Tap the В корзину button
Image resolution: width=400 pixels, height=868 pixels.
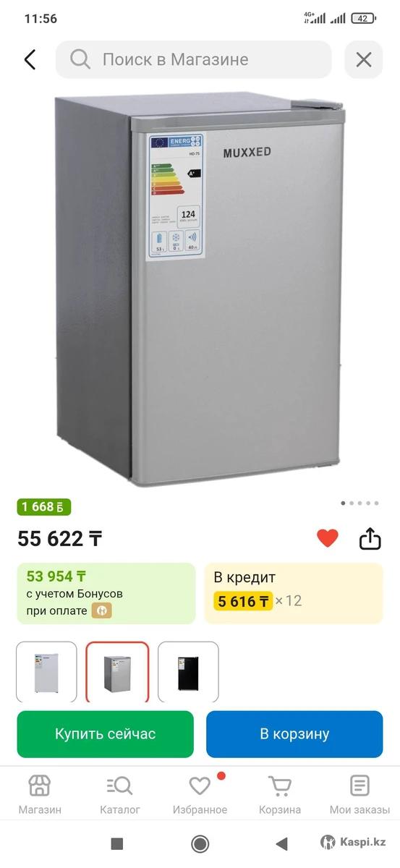[294, 734]
